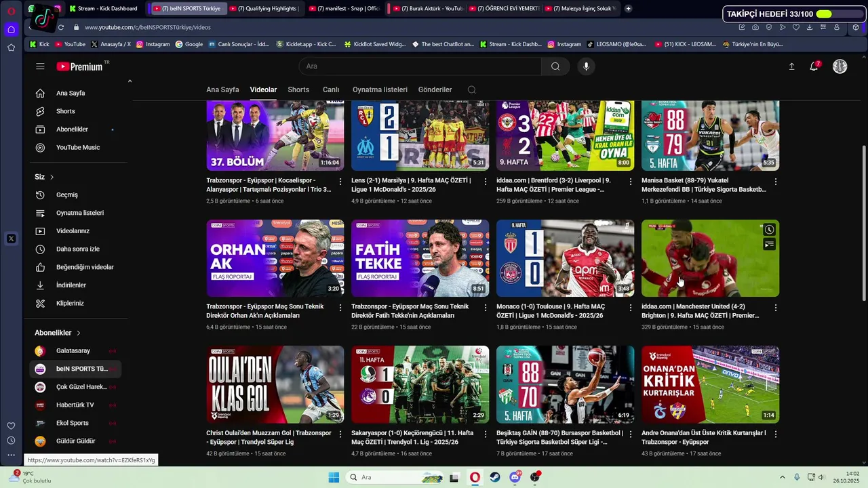Open options menu for Monaco Toulouse video
The width and height of the screenshot is (868, 488).
[631, 308]
